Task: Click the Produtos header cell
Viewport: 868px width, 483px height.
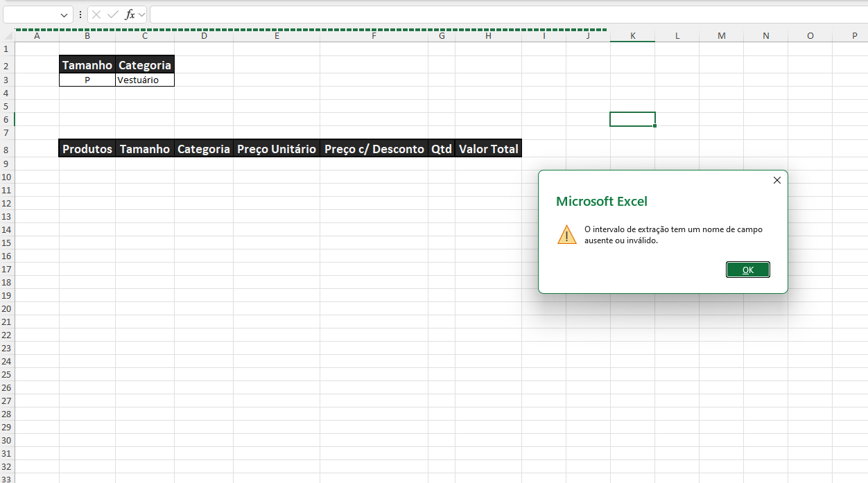Action: (x=87, y=149)
